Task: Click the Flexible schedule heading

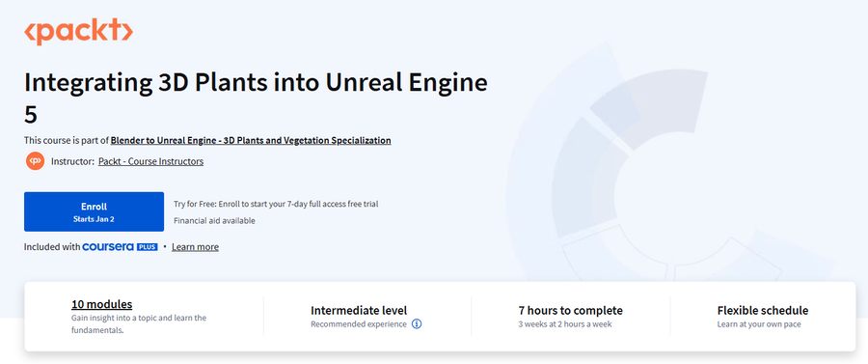Action: click(x=763, y=311)
